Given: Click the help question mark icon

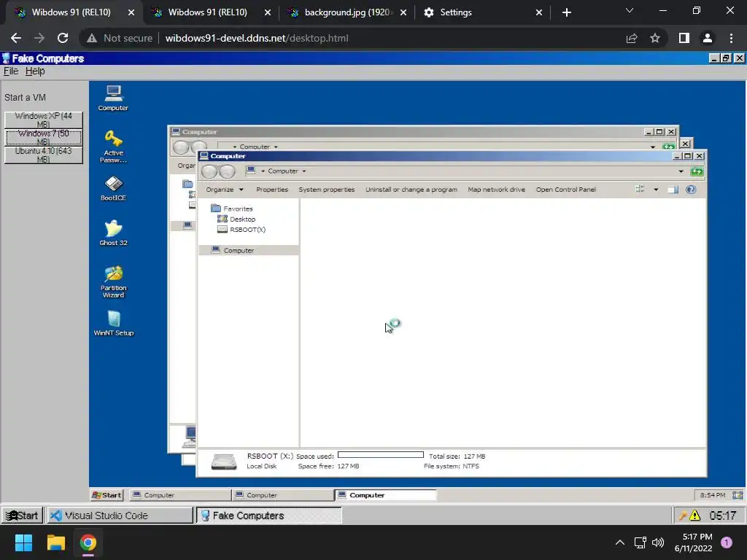Looking at the screenshot, I should coord(691,190).
